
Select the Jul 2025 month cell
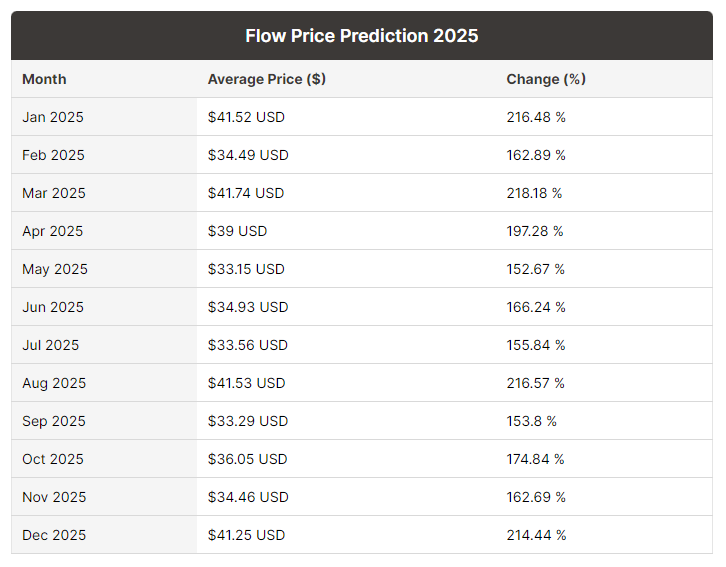pyautogui.click(x=51, y=345)
